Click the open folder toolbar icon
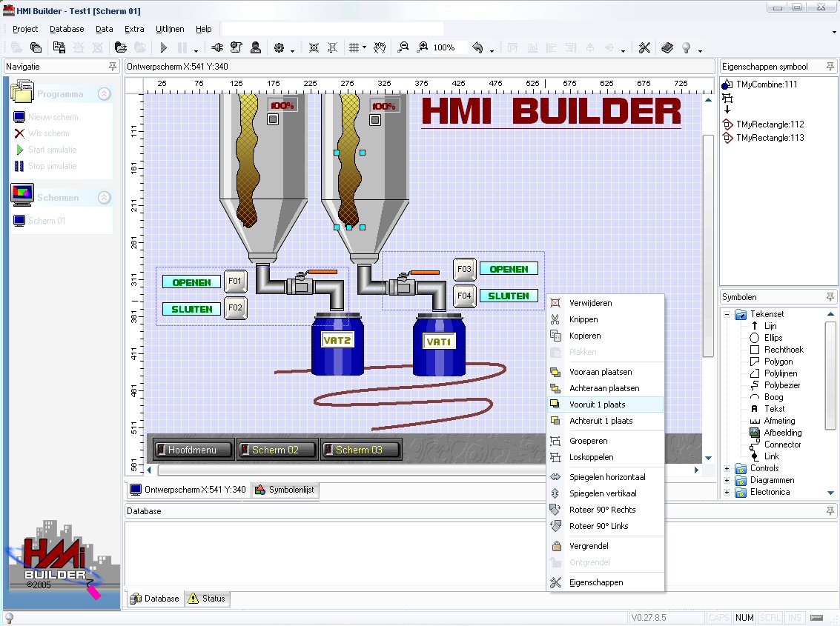This screenshot has width=840, height=626. (121, 47)
